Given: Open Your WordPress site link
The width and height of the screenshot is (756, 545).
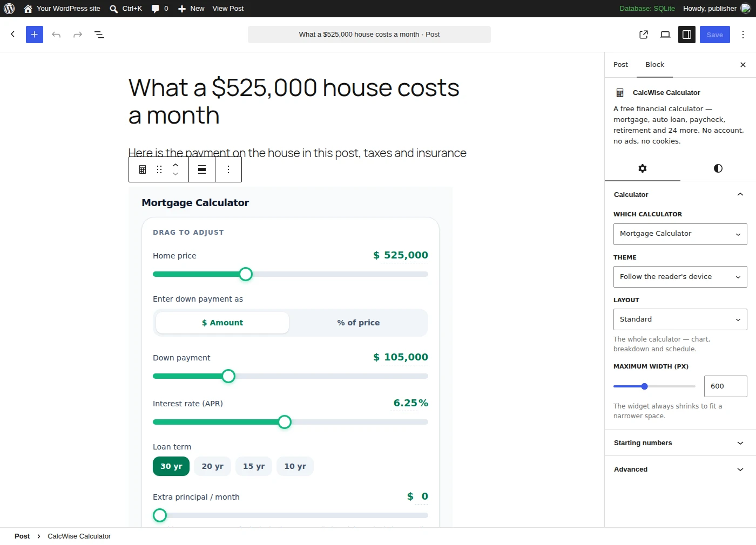Looking at the screenshot, I should [62, 9].
